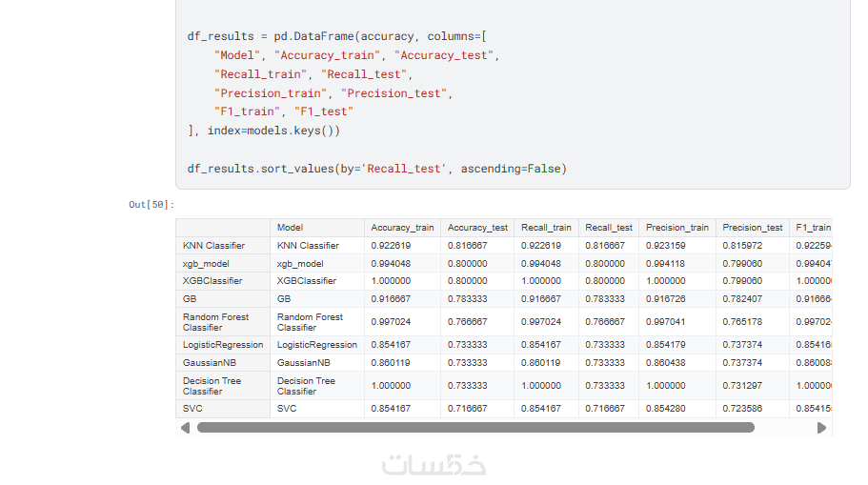Click the table's horizontal scrollbar thumb
This screenshot has height=485, width=868.
pyautogui.click(x=474, y=428)
